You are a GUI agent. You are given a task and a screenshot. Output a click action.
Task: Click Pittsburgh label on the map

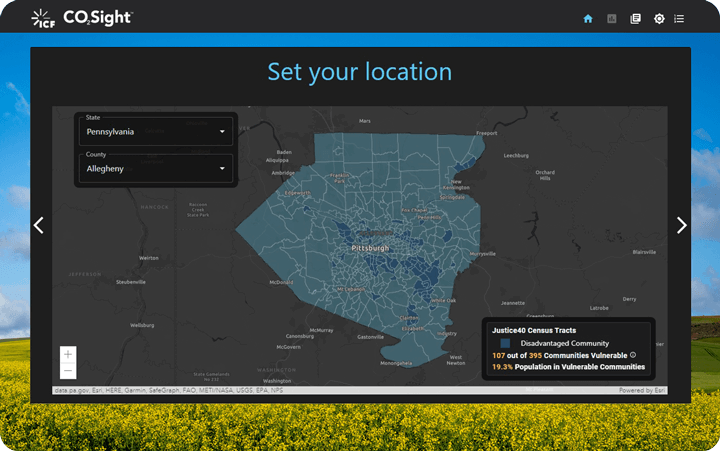pyautogui.click(x=369, y=246)
